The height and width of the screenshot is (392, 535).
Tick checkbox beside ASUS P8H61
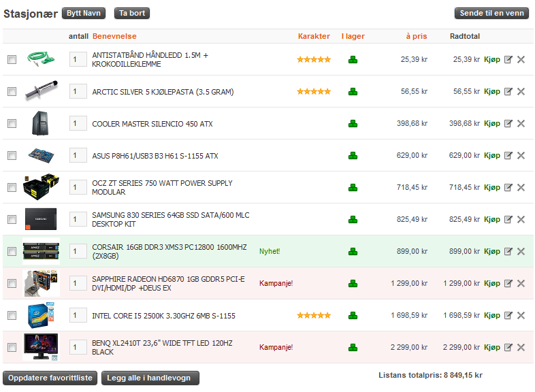pyautogui.click(x=12, y=156)
